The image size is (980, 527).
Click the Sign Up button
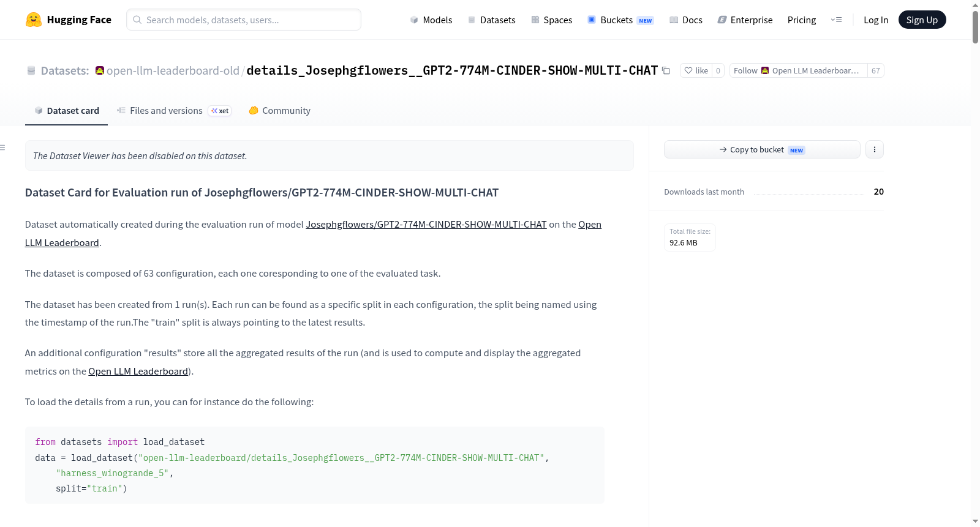[x=922, y=20]
